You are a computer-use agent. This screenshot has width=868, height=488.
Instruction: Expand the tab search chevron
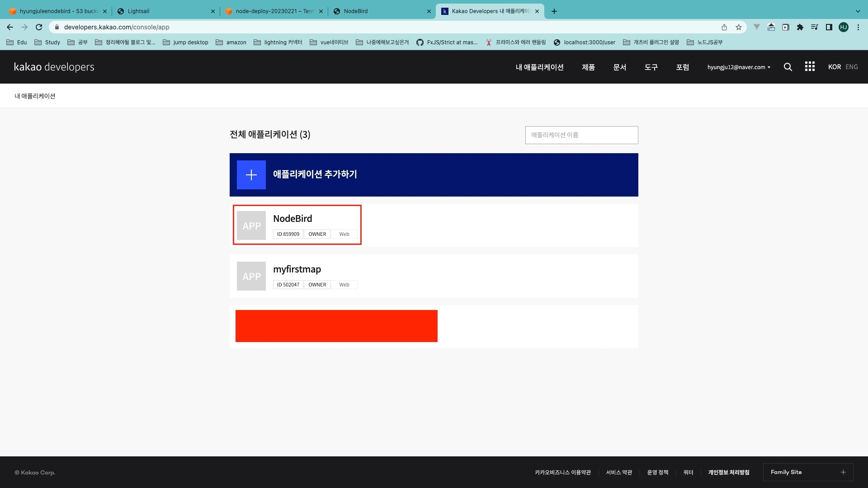(x=858, y=11)
